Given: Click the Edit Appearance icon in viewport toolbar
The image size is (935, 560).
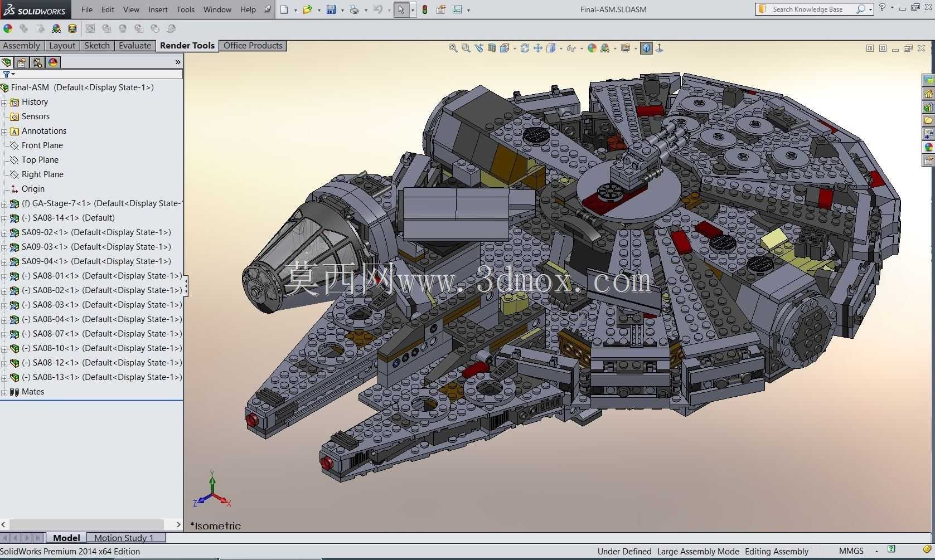Looking at the screenshot, I should (592, 48).
